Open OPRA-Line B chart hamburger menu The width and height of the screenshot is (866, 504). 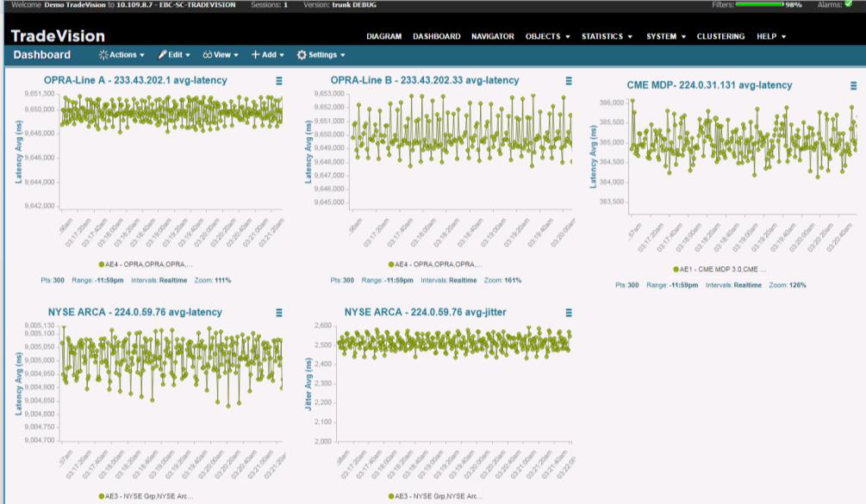(x=569, y=80)
